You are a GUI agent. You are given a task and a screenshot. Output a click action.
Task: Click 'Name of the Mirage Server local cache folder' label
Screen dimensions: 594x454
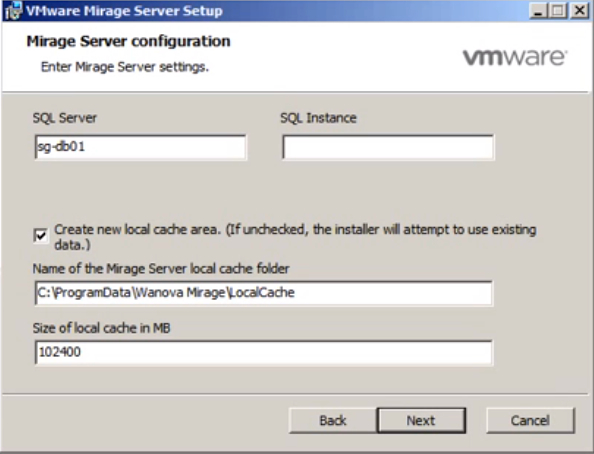click(161, 269)
